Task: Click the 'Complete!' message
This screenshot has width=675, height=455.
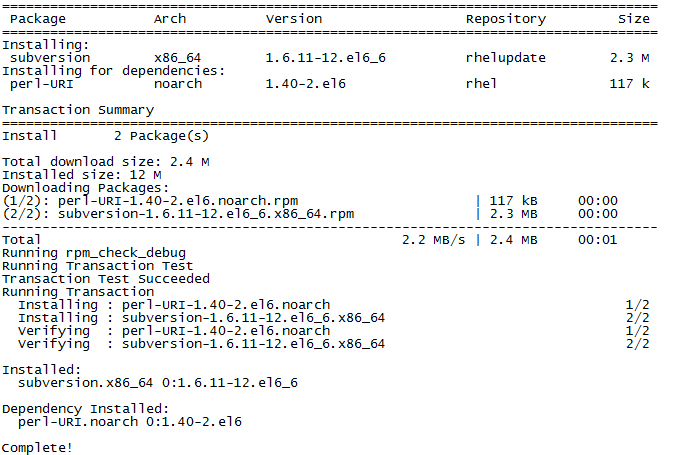Action: tap(38, 447)
